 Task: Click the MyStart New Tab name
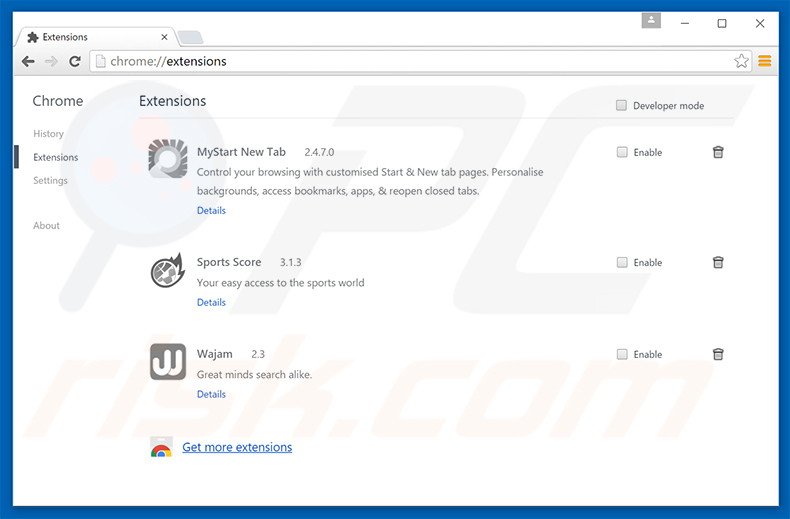pos(241,152)
